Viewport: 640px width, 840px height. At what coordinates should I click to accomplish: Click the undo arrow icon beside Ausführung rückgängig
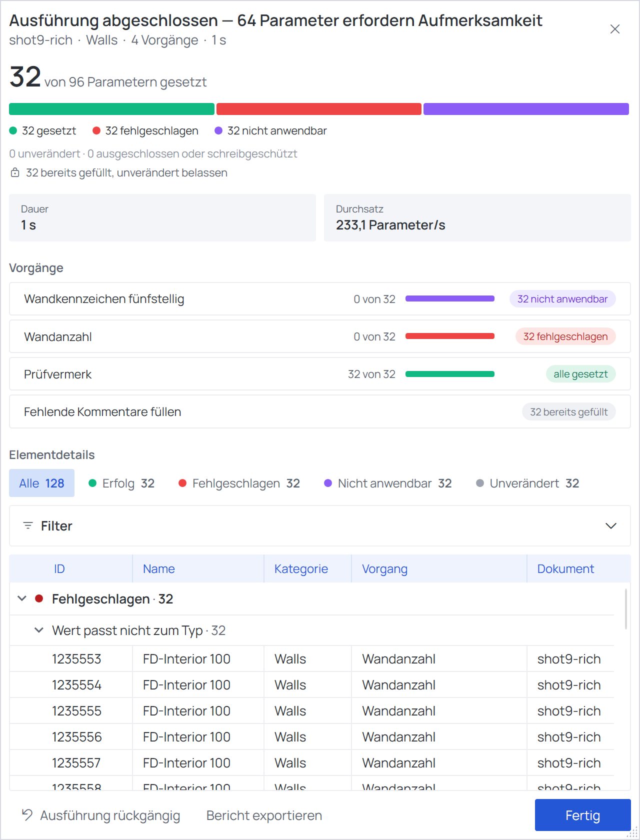[x=27, y=815]
